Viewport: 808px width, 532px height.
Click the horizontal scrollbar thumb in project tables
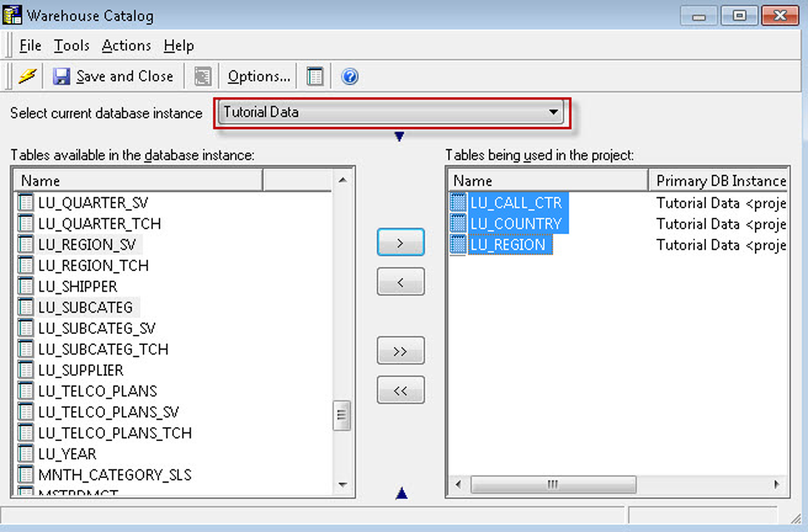[553, 485]
